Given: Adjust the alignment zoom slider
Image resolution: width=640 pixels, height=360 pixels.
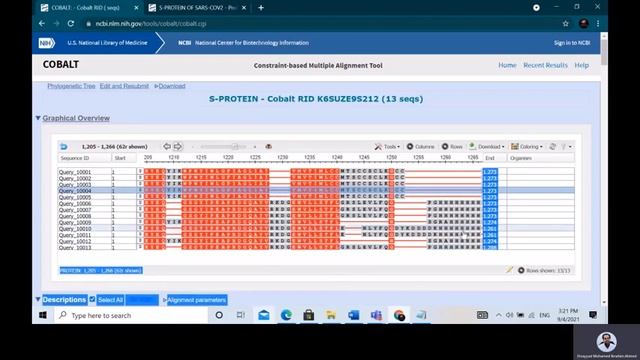Looking at the screenshot, I should point(223,147).
